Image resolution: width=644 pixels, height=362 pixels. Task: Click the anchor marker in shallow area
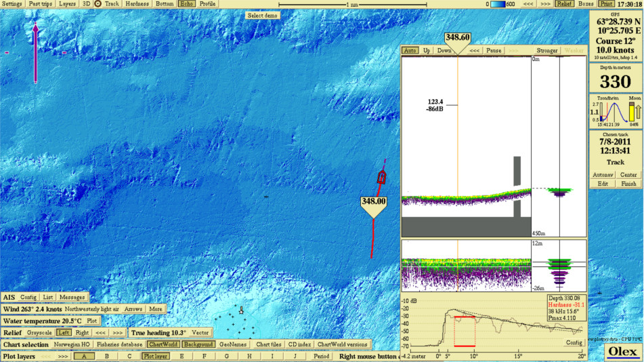pos(241,310)
